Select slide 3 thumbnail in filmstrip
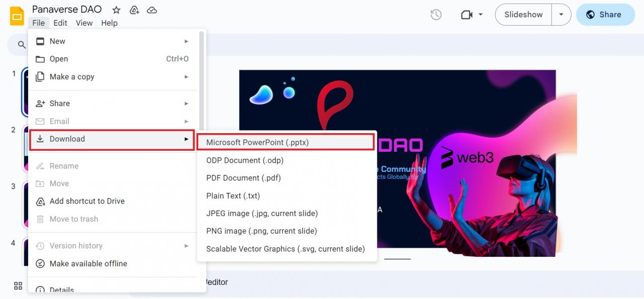 (25, 206)
